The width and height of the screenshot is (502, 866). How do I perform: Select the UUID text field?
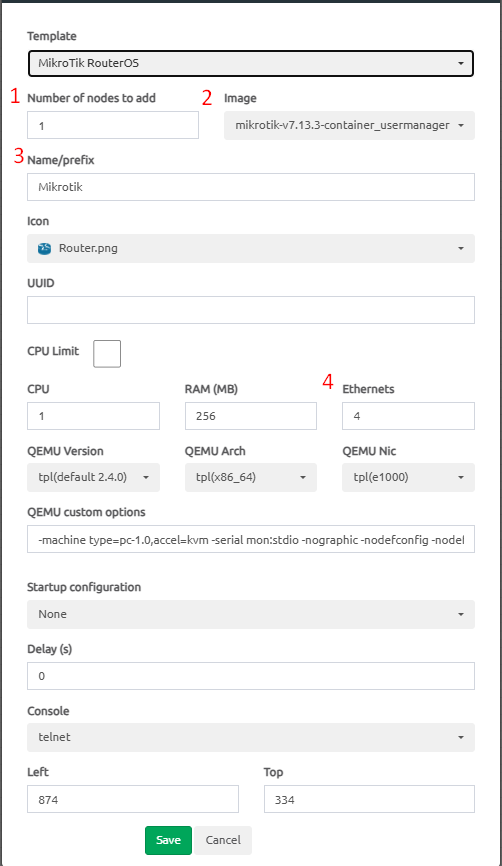(251, 310)
